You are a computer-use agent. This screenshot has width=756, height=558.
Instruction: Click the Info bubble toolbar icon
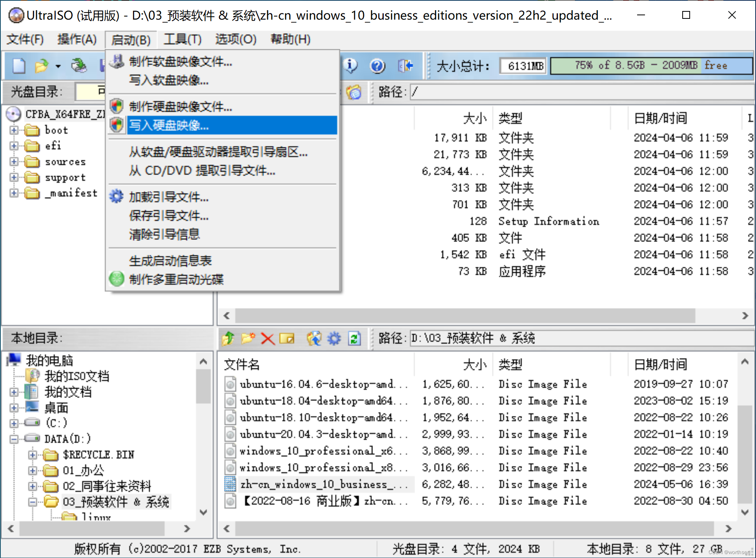tap(350, 66)
